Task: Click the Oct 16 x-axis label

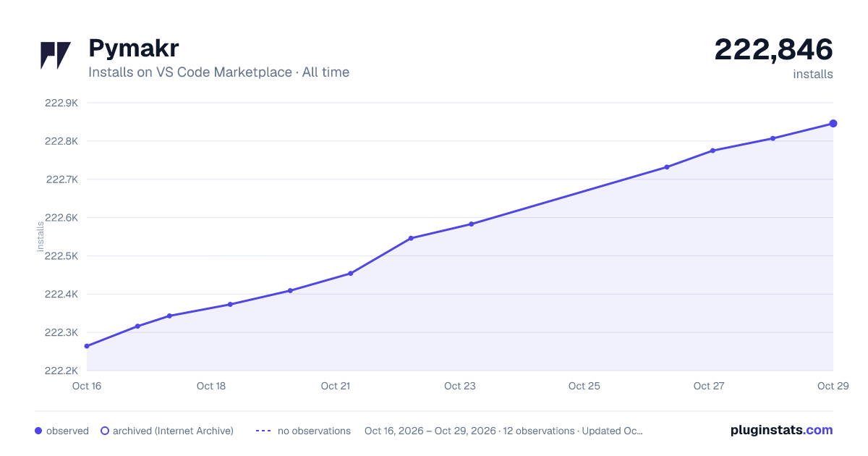Action: pyautogui.click(x=87, y=386)
